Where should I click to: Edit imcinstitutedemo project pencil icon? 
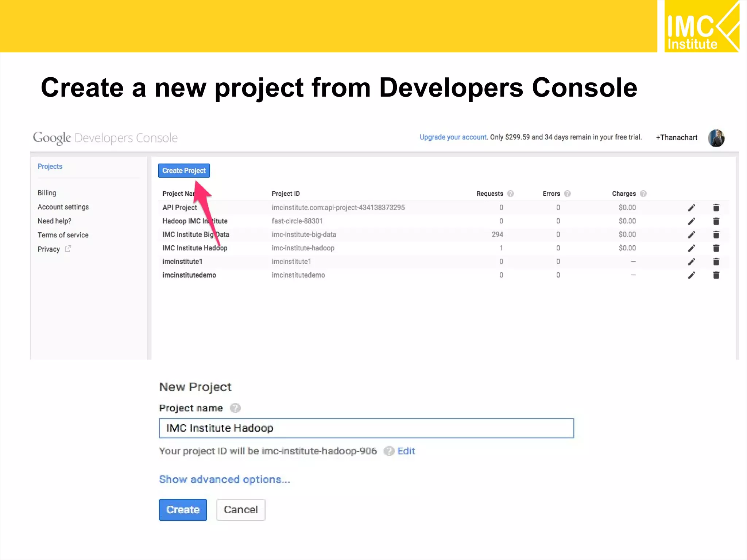pos(692,275)
